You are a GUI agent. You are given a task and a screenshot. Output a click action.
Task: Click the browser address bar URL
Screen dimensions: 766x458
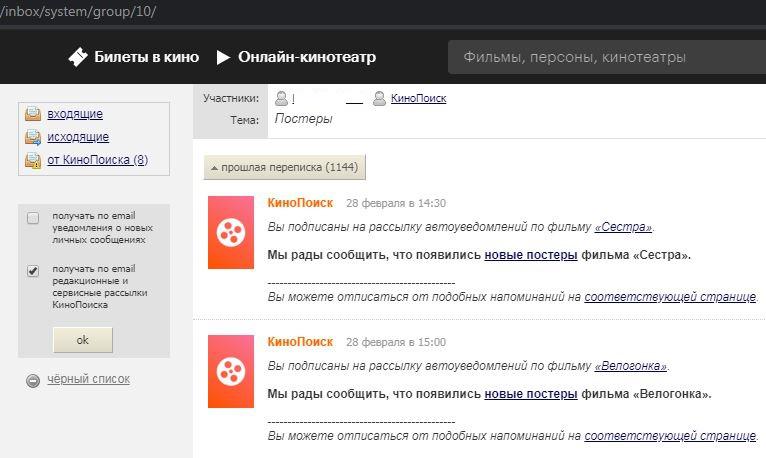pyautogui.click(x=78, y=12)
